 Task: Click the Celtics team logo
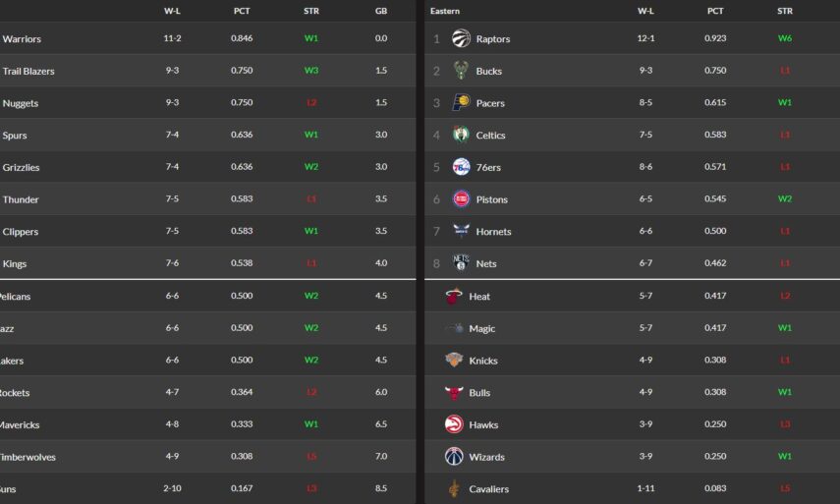click(461, 135)
